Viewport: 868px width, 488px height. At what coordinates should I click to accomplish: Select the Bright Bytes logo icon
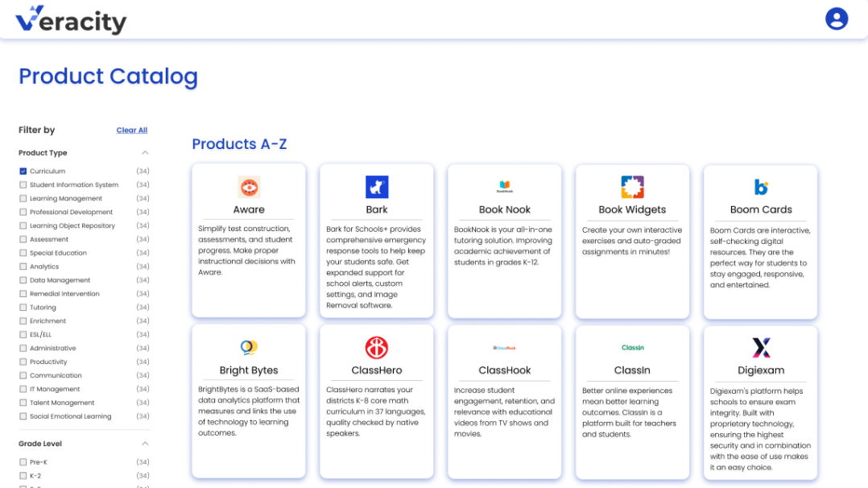249,347
